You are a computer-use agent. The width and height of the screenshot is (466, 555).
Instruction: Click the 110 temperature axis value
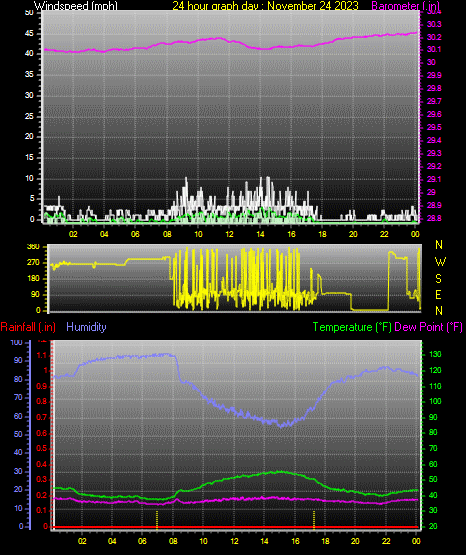[435, 386]
